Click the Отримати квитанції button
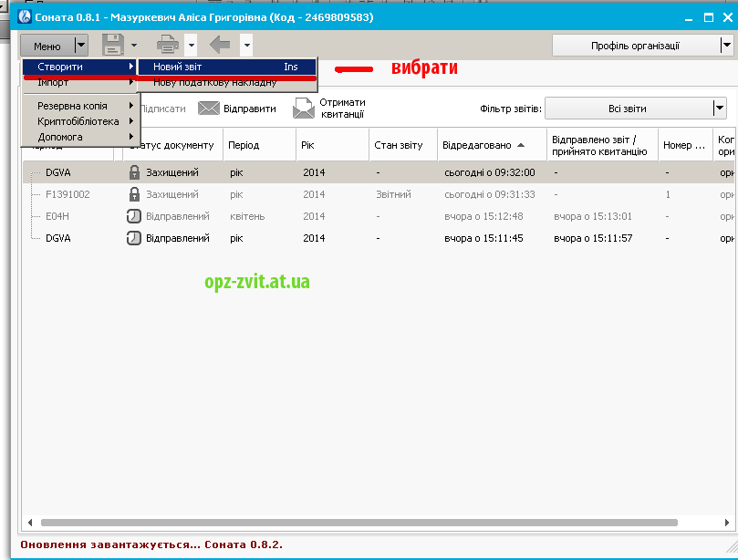Viewport: 738px width, 560px height. point(329,109)
